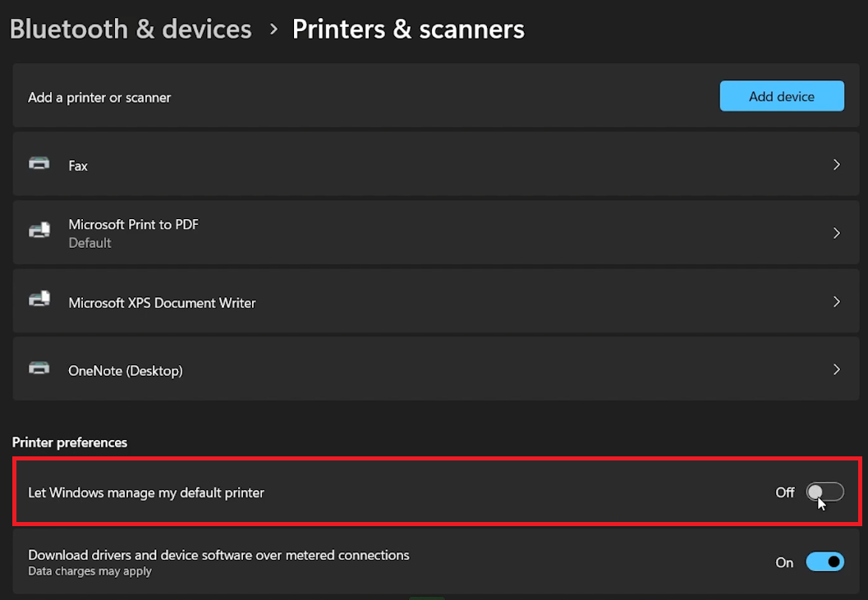Expand the OneNote (Desktop) chevron
Viewport: 868px width, 600px height.
point(836,370)
